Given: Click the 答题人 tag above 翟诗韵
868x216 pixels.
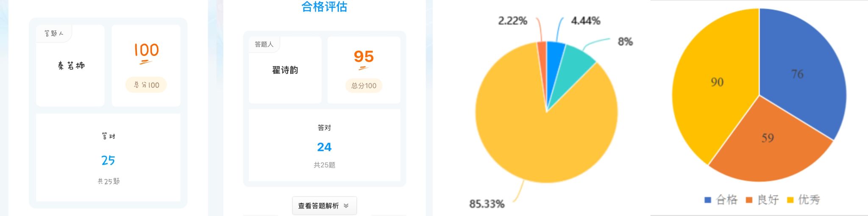Looking at the screenshot, I should point(264,44).
